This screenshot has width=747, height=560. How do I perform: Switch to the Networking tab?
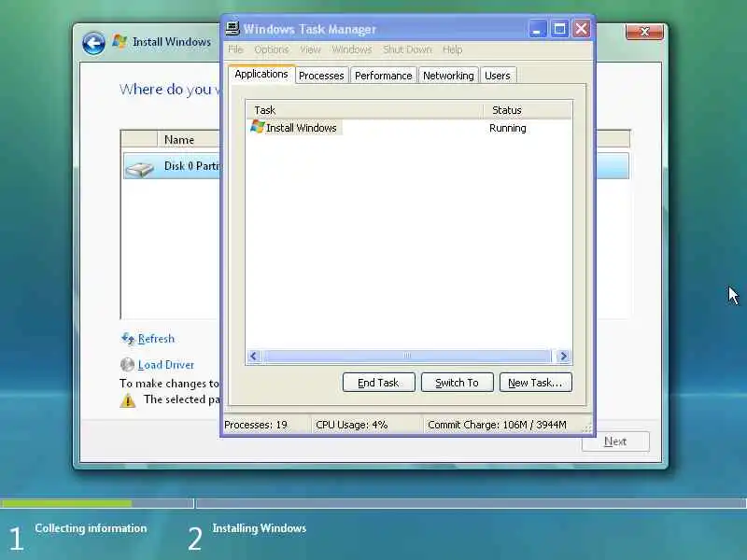448,76
